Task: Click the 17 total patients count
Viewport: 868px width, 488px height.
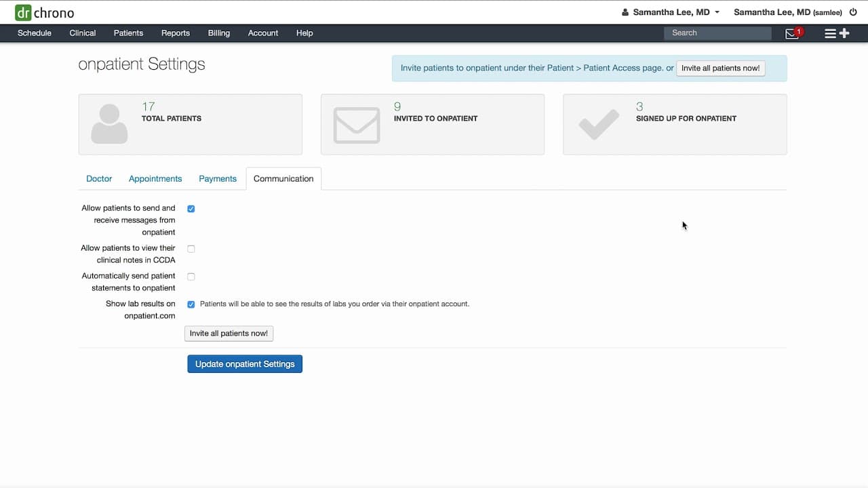Action: pyautogui.click(x=149, y=106)
